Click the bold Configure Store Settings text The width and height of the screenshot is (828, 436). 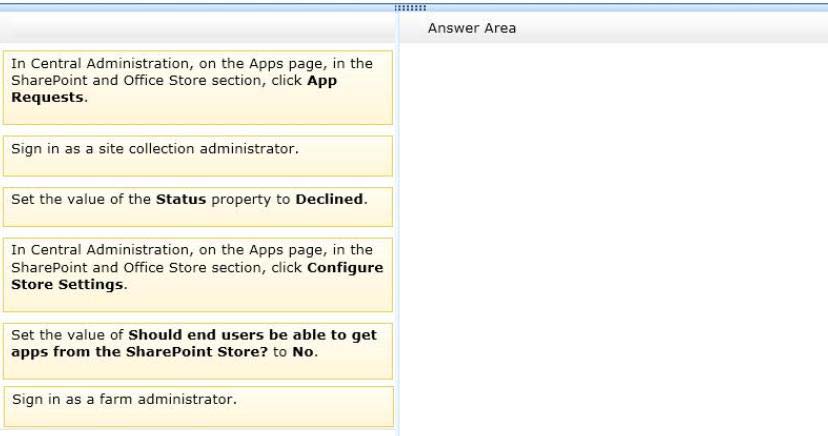click(197, 276)
